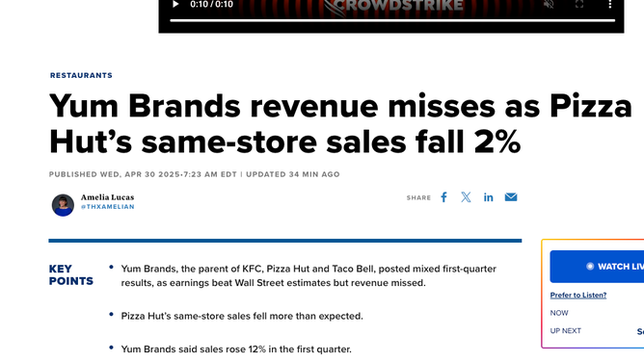Image resolution: width=644 pixels, height=362 pixels.
Task: Click the video progress bar
Action: coord(392,20)
